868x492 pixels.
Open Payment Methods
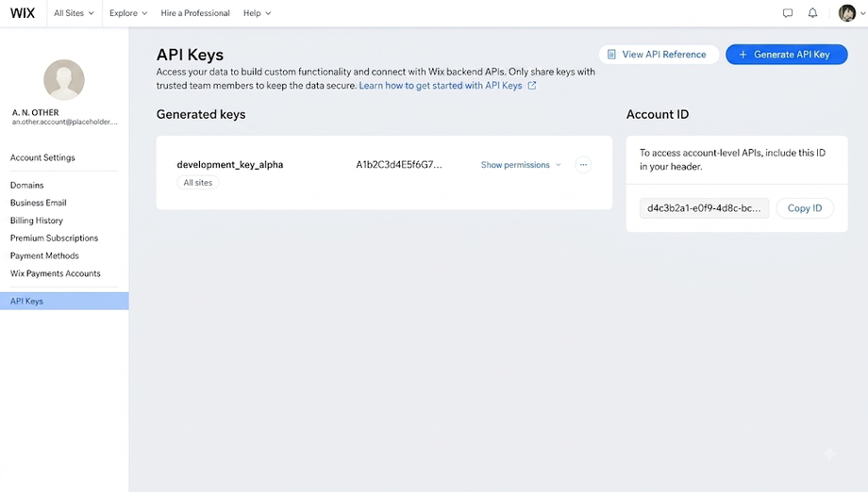tap(44, 256)
